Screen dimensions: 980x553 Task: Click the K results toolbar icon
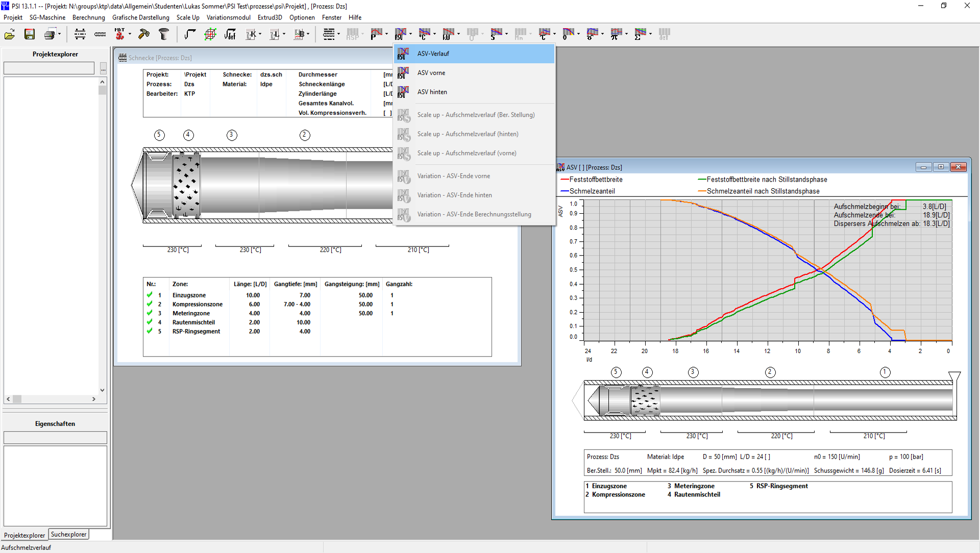click(x=251, y=34)
